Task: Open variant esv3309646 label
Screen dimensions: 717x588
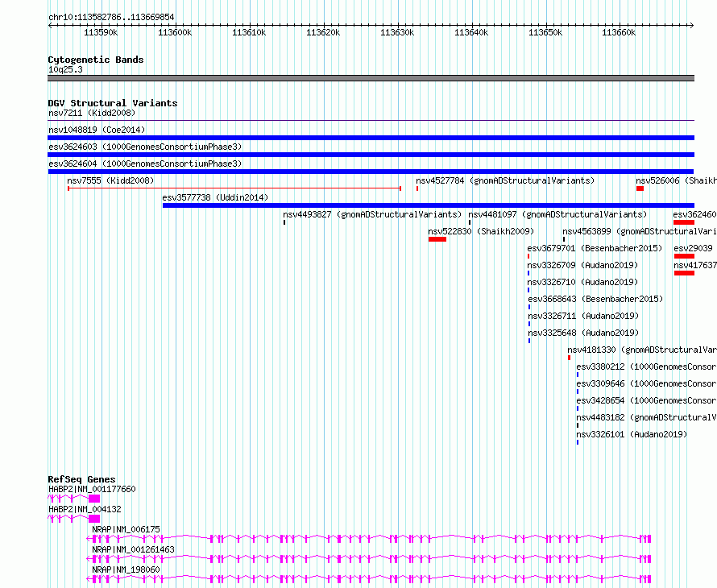Action: click(646, 383)
